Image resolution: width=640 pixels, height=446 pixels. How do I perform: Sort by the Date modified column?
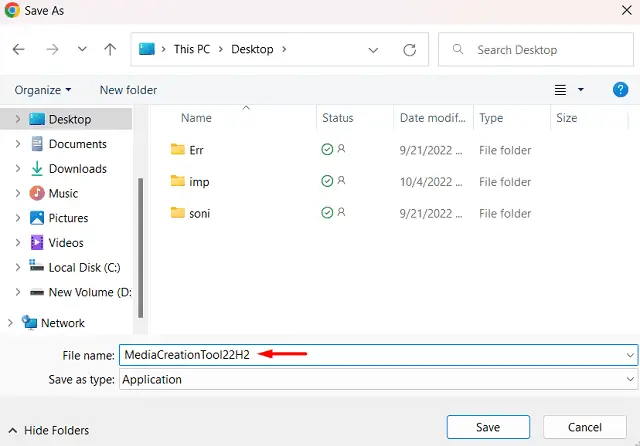coord(432,118)
